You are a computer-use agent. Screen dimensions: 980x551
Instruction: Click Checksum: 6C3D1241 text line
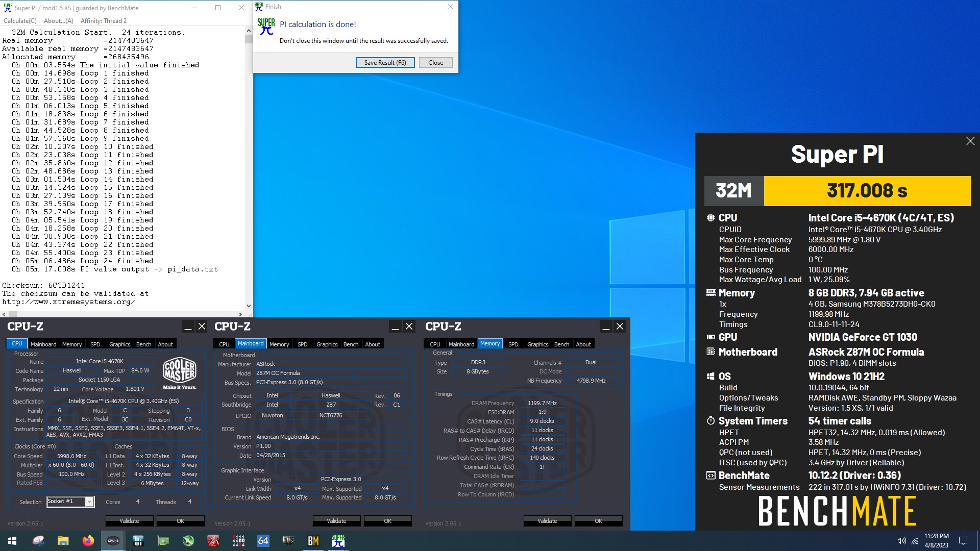point(43,285)
